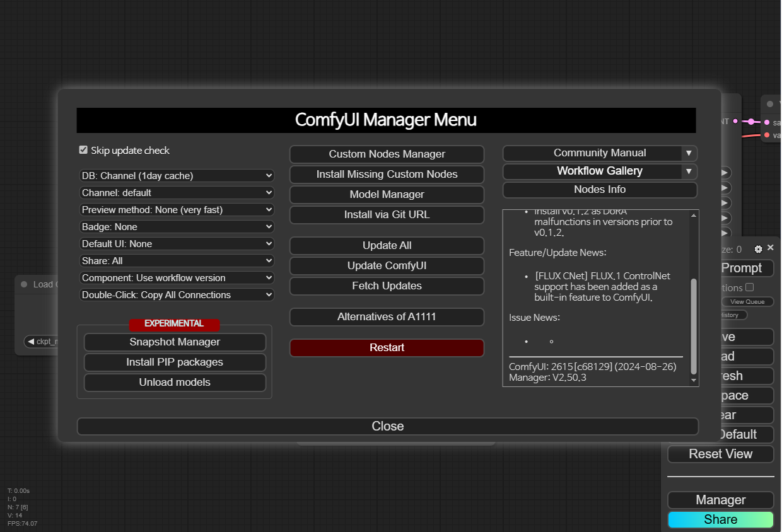The width and height of the screenshot is (782, 532).
Task: Click the Queue Prompt button
Action: [x=749, y=269]
